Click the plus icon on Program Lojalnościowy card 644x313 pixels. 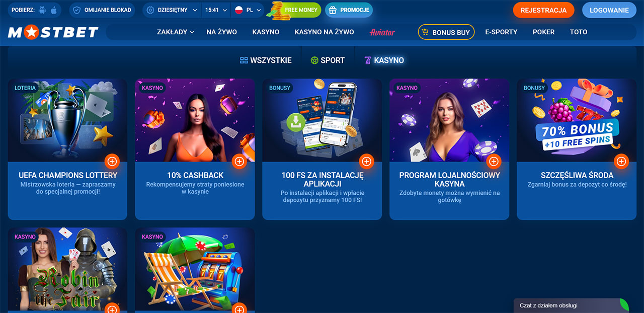(494, 162)
